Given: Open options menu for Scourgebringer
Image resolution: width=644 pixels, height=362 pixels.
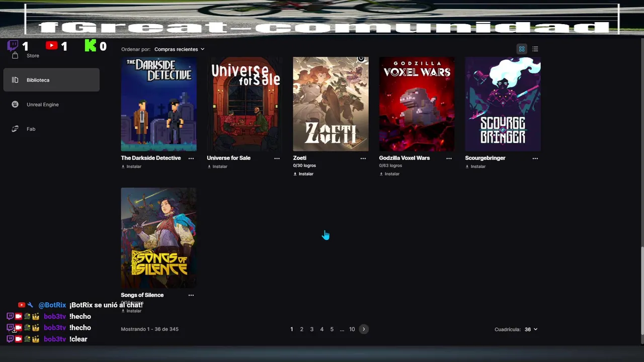Looking at the screenshot, I should click(x=535, y=158).
